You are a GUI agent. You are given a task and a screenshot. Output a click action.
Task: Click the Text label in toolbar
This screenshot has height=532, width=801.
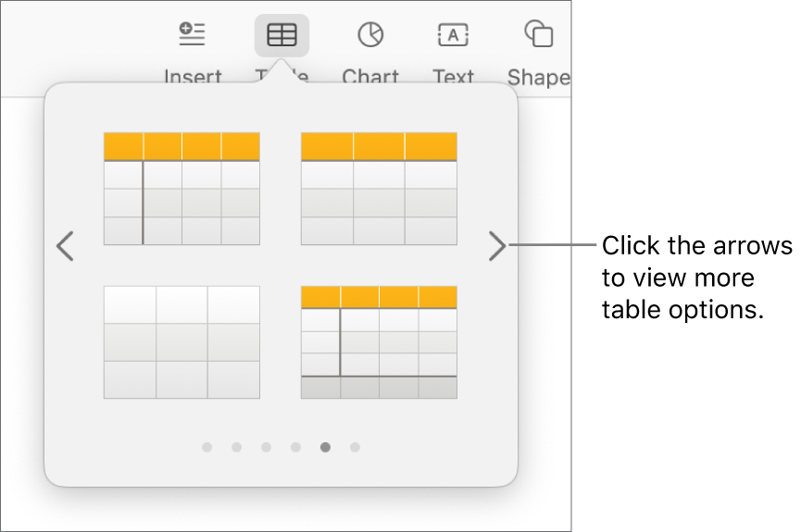[453, 77]
